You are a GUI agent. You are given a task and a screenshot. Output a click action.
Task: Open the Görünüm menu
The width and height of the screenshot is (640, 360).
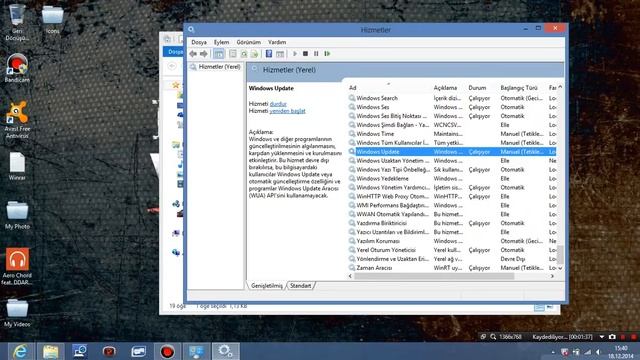[x=249, y=42]
